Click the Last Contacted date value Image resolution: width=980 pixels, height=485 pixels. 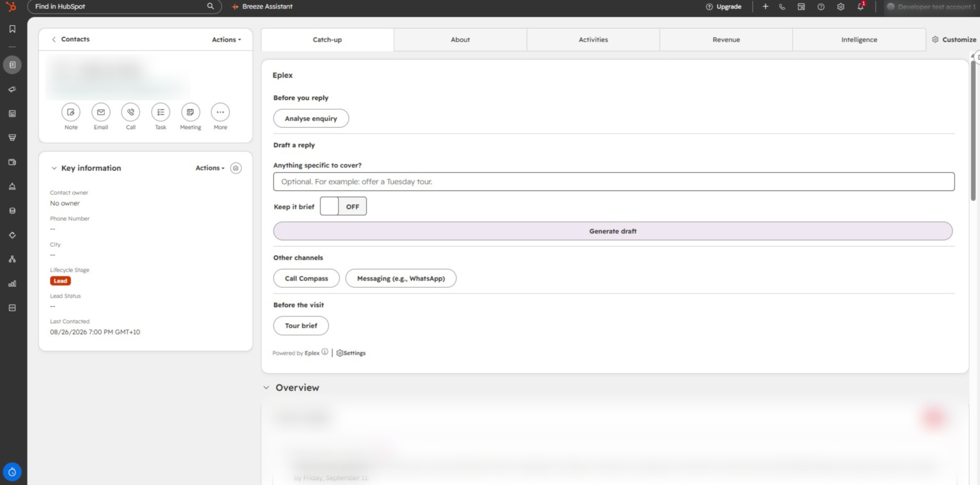tap(95, 332)
